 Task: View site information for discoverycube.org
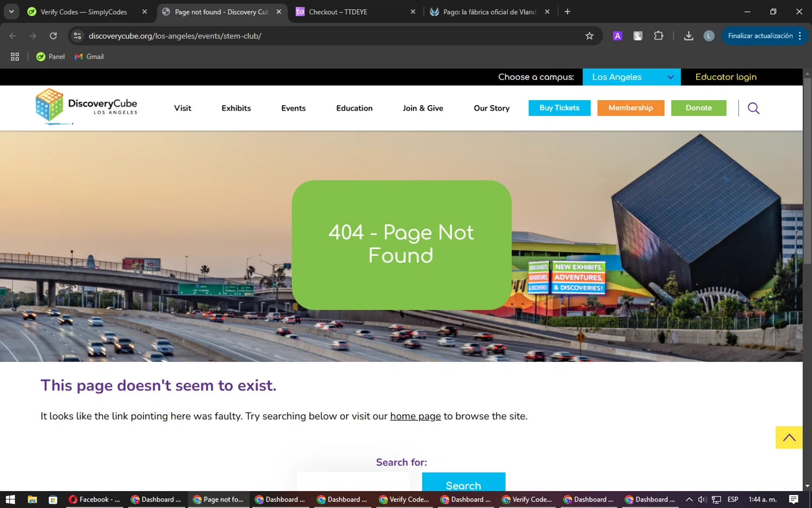click(x=77, y=36)
